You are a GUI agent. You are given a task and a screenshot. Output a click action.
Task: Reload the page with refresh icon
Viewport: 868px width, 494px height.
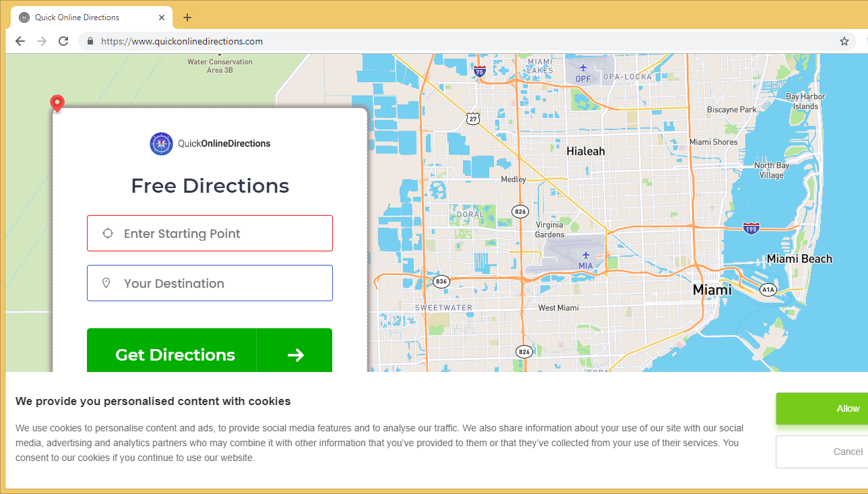click(63, 41)
